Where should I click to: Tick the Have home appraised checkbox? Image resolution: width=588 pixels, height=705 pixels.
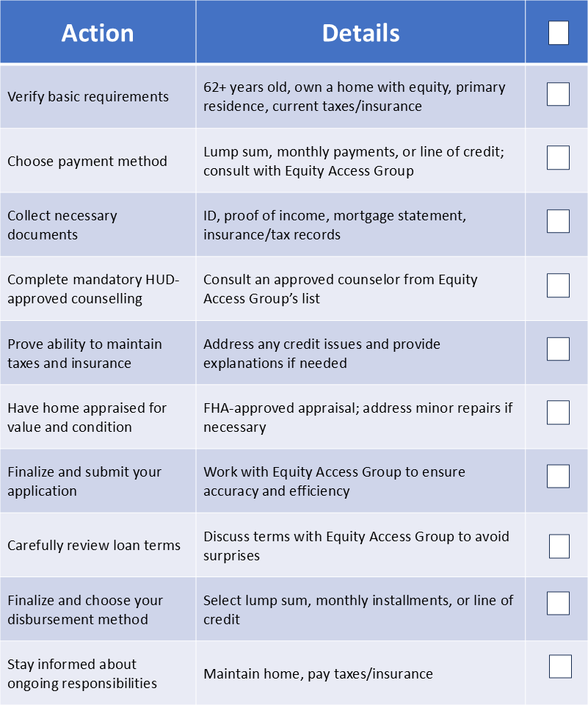tap(558, 413)
